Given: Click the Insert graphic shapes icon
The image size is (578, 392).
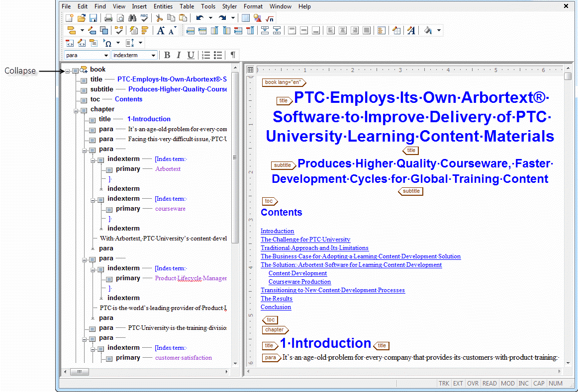Looking at the screenshot, I should click(258, 18).
